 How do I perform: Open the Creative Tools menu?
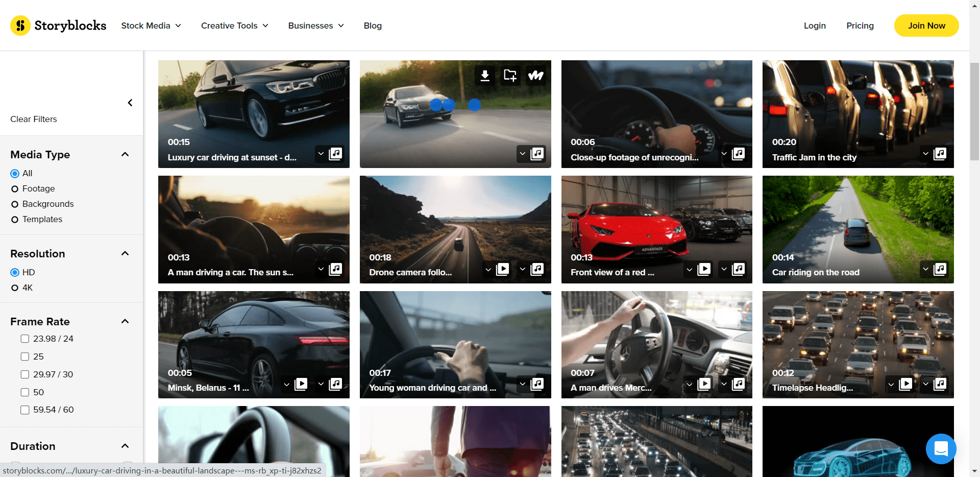pyautogui.click(x=234, y=26)
